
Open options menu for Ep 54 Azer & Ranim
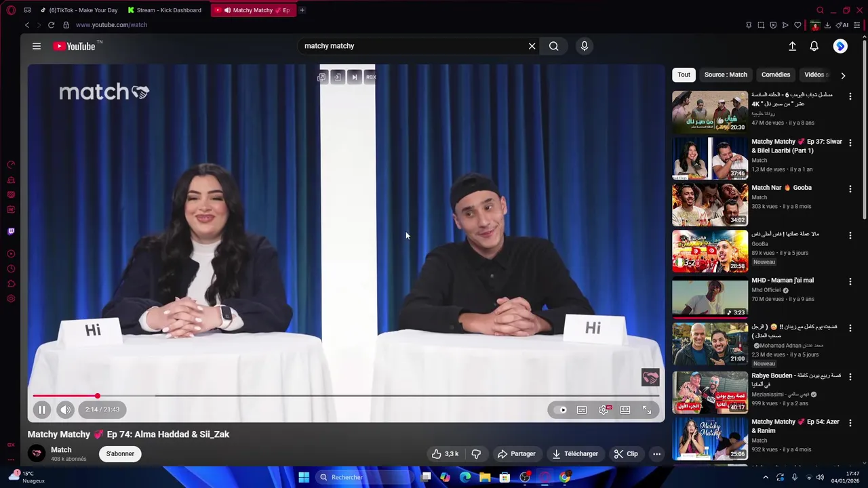point(850,423)
